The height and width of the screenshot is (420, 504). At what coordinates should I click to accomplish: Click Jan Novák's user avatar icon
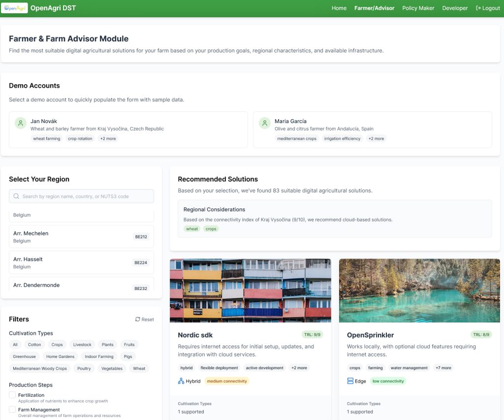pyautogui.click(x=21, y=123)
